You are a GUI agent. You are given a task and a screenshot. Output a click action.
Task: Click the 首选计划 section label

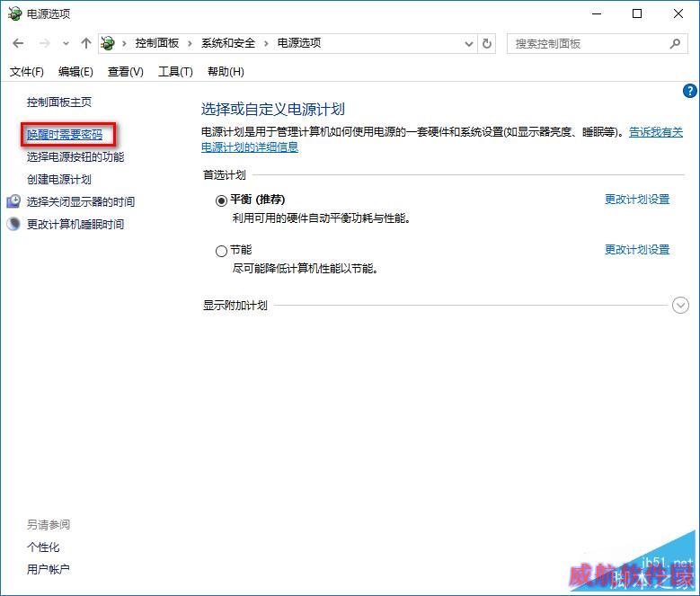tap(225, 175)
